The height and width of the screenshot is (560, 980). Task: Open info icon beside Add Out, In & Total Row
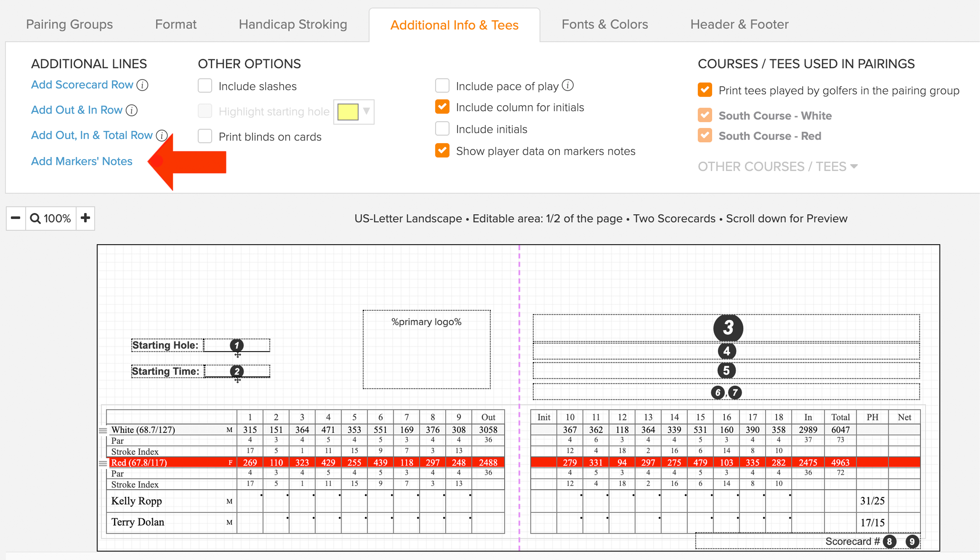tap(162, 135)
